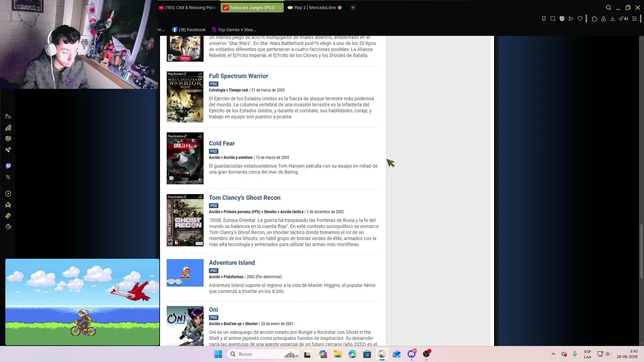The width and height of the screenshot is (644, 362).
Task: Open the Oni game title link
Action: coord(213,310)
